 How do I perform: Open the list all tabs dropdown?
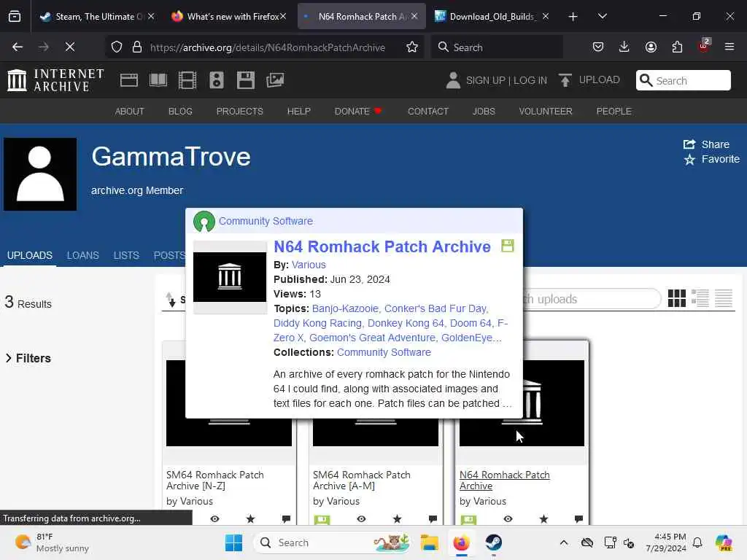[602, 17]
